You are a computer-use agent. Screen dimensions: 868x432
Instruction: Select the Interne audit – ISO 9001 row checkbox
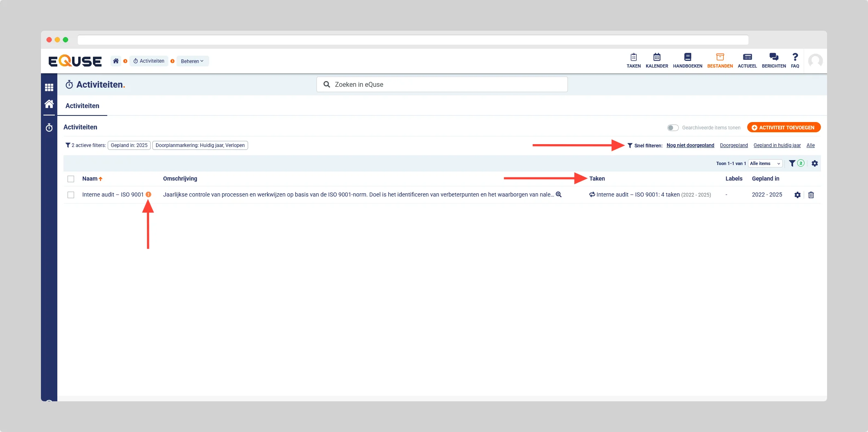(x=71, y=195)
